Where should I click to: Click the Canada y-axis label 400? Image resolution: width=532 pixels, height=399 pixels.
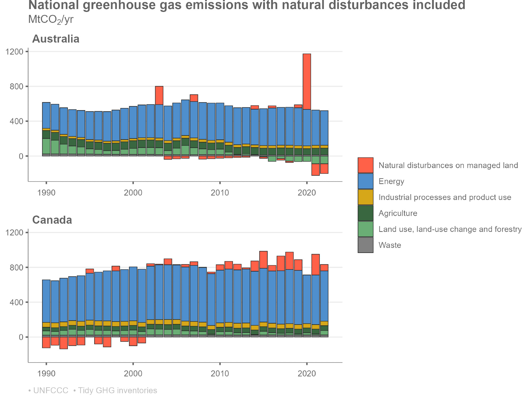click(x=17, y=302)
